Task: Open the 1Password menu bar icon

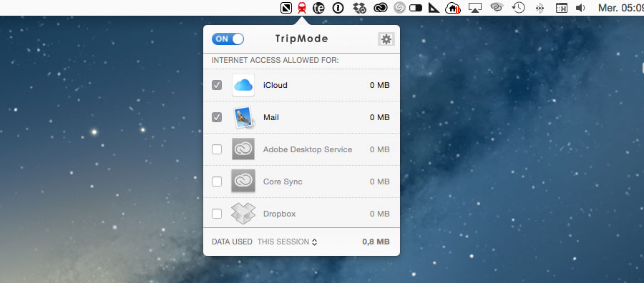Action: [x=338, y=8]
